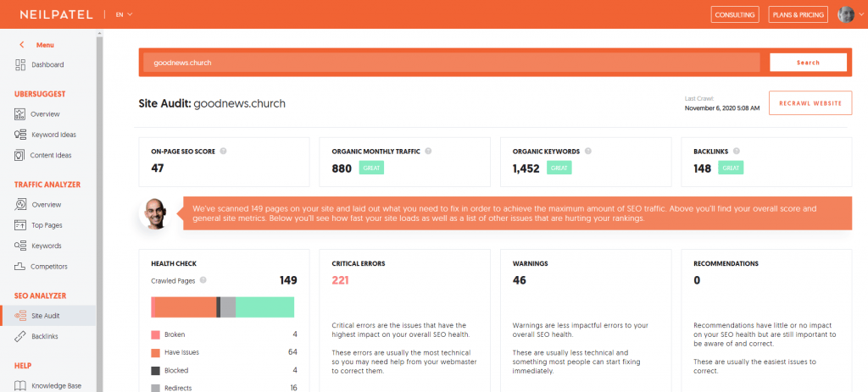This screenshot has height=392, width=868.
Task: Click the user profile avatar
Action: click(x=846, y=14)
